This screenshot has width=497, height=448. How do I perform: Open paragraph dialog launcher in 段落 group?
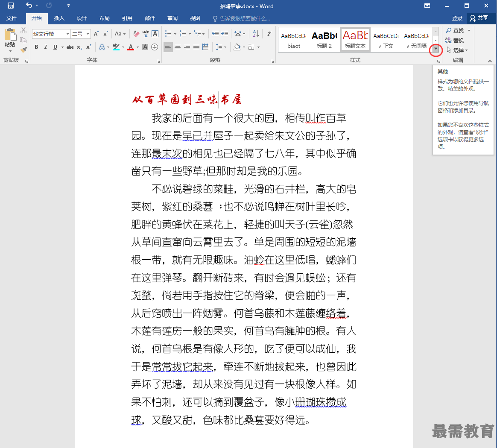(x=272, y=61)
